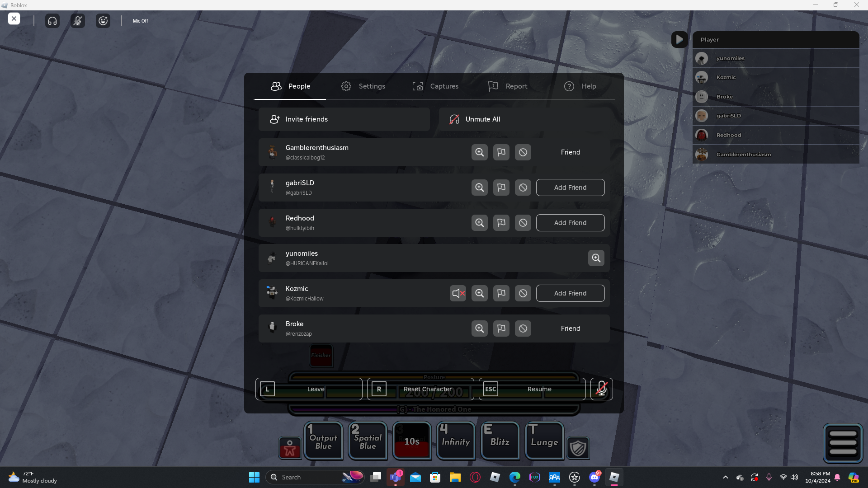Open Discord from the taskbar
The image size is (868, 488).
tap(594, 477)
